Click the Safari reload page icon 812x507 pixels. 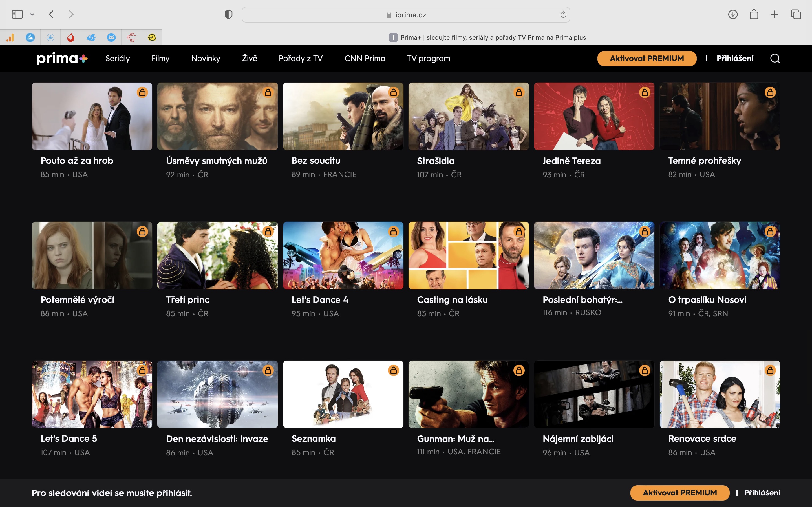(x=563, y=15)
